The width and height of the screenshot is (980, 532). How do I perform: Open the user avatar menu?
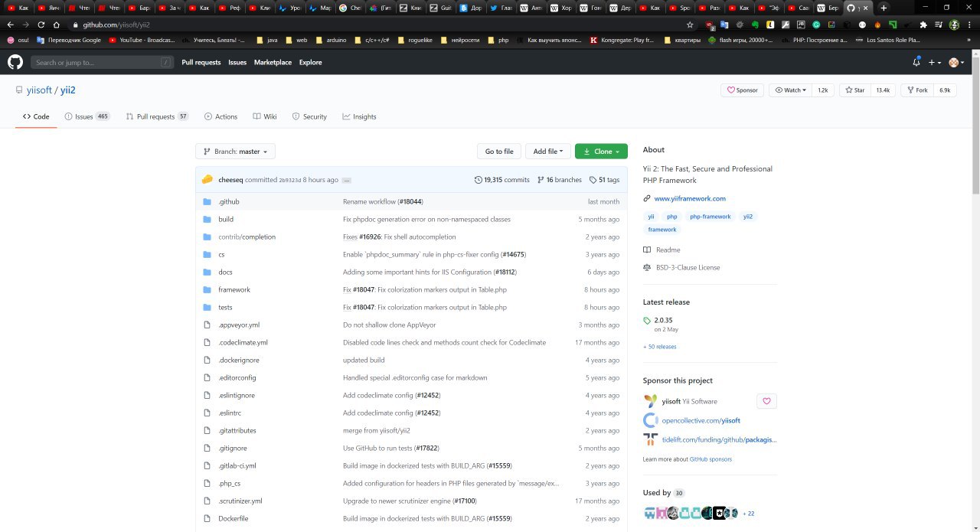pos(956,62)
